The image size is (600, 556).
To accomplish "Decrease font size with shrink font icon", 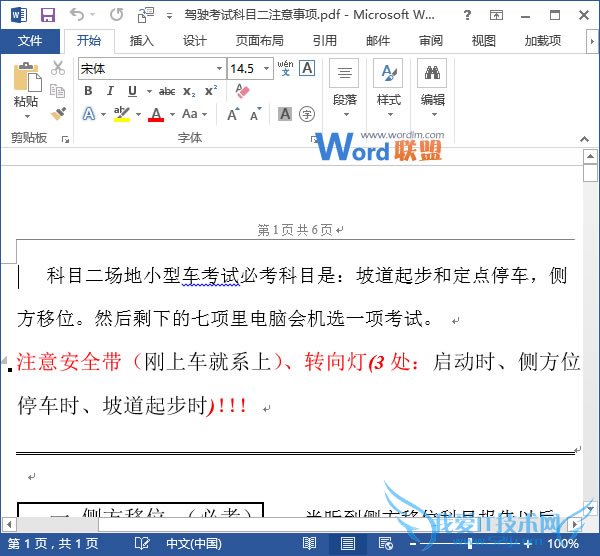I will coord(256,114).
